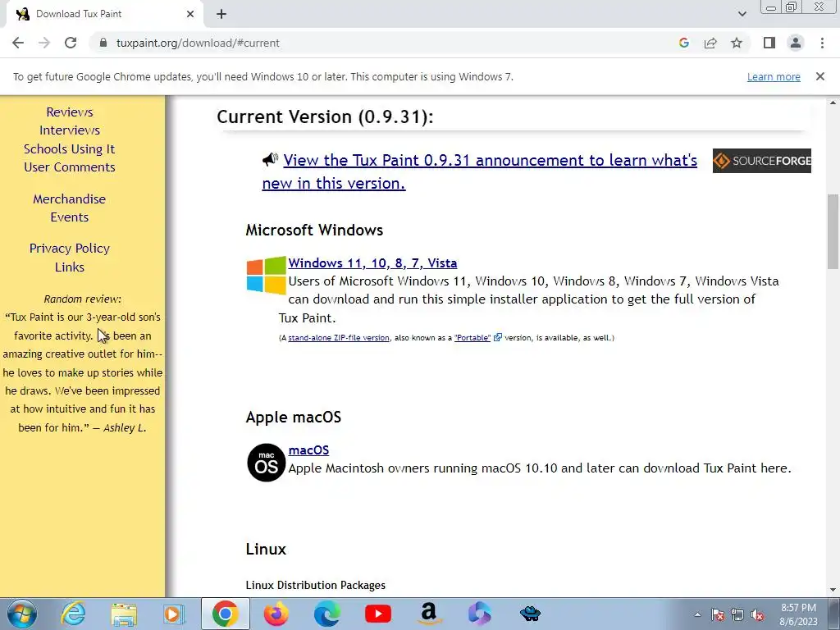This screenshot has height=630, width=840.
Task: Open the Interviews sidebar link
Action: 70,130
